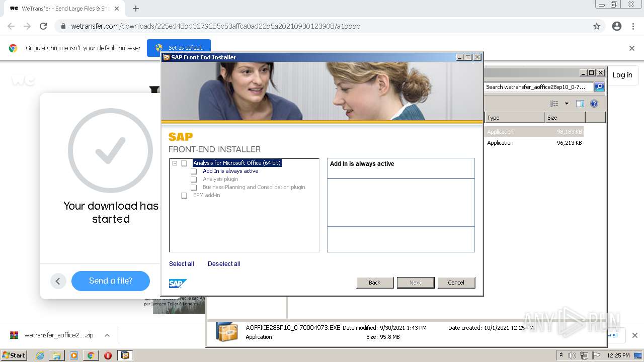Sort Explorer files by Size column
Image resolution: width=644 pixels, height=362 pixels.
pos(565,118)
